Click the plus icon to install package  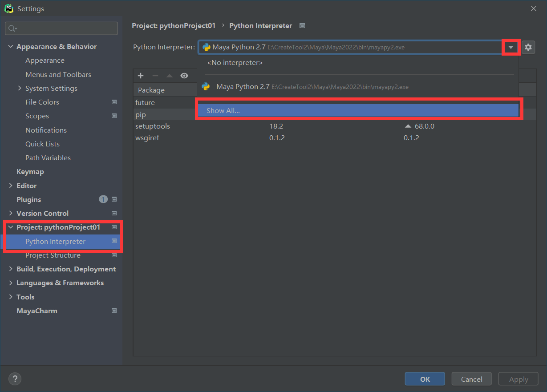point(141,76)
